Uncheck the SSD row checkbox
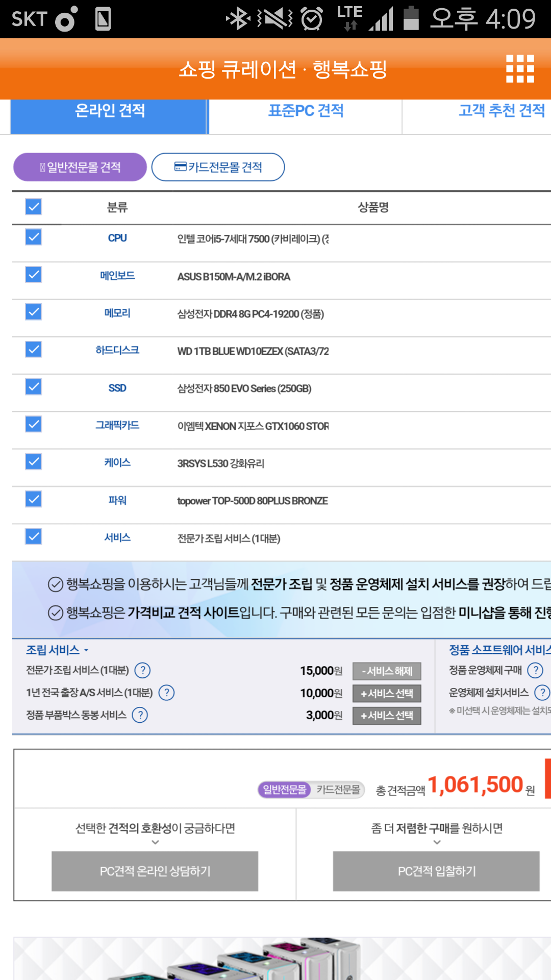 pyautogui.click(x=34, y=387)
